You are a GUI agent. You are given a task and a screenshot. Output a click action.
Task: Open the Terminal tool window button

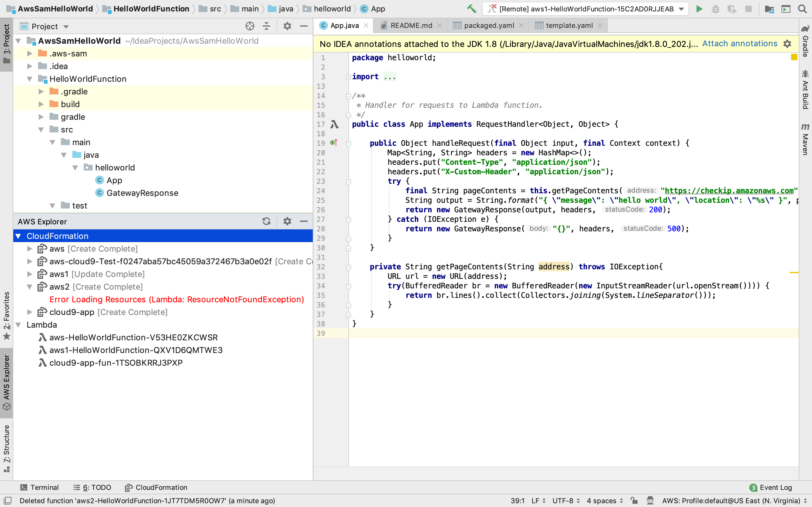point(40,487)
